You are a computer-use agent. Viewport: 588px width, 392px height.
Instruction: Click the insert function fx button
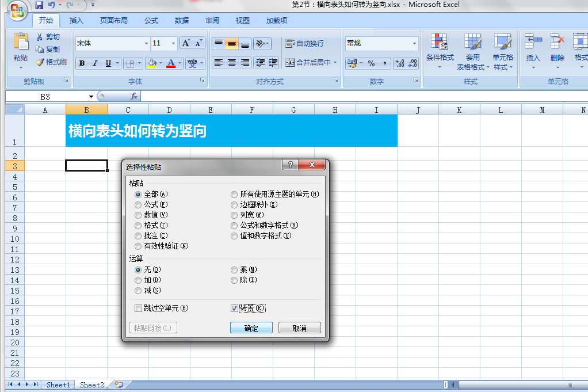(134, 96)
